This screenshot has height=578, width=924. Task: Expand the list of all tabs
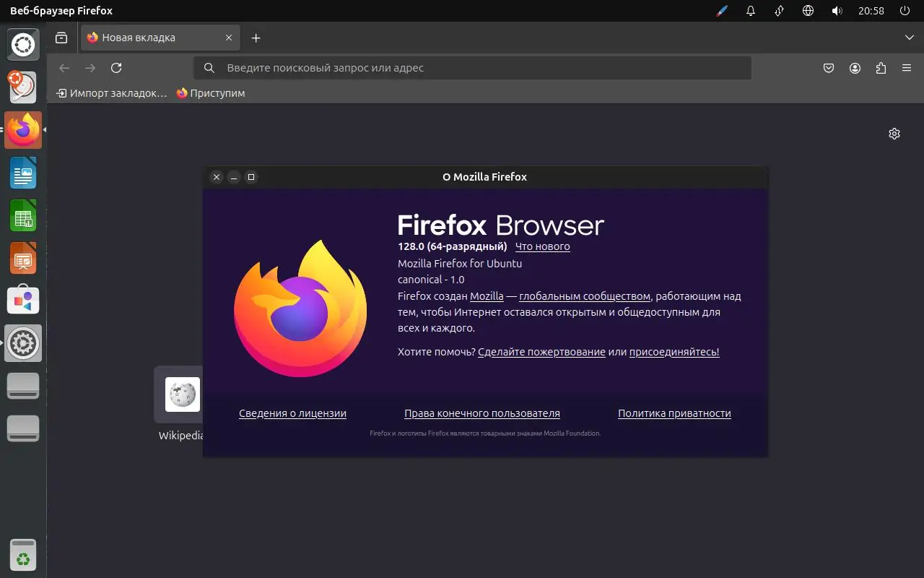[909, 38]
